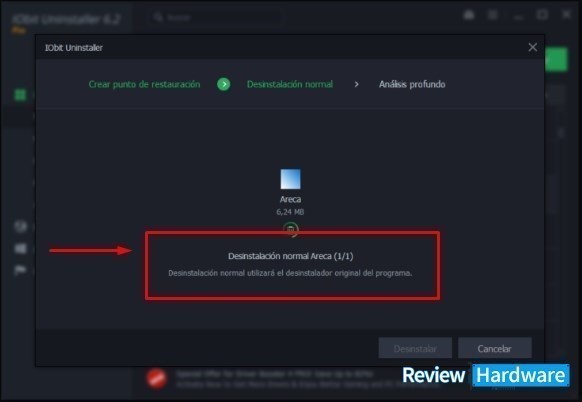Select the green grid icon in left sidebar

pyautogui.click(x=20, y=95)
